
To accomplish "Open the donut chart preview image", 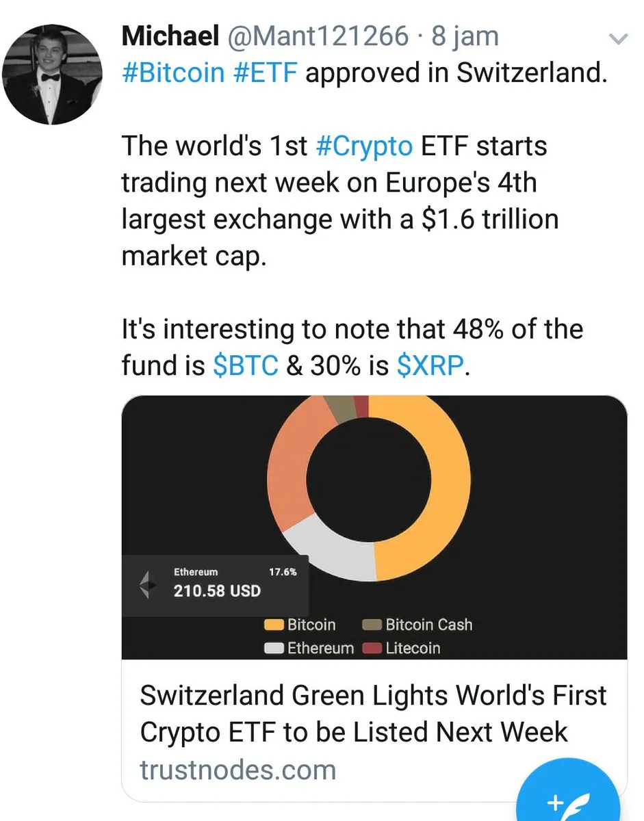I will coord(374,527).
